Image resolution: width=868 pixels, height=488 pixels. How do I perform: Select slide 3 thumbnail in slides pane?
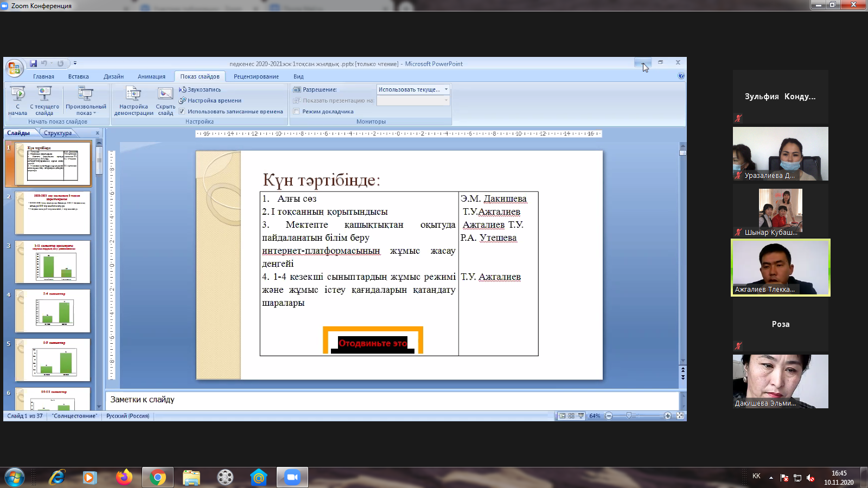point(53,262)
